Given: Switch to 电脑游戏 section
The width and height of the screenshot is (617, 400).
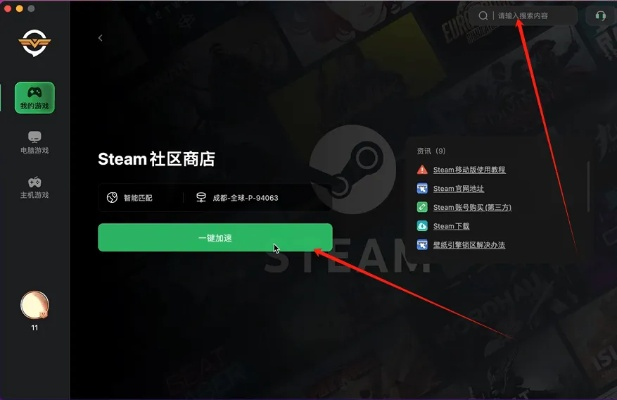Looking at the screenshot, I should [35, 142].
